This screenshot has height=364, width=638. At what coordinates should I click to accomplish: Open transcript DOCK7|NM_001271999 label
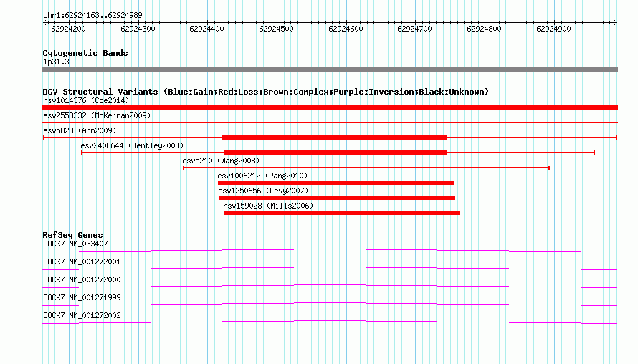coord(82,297)
